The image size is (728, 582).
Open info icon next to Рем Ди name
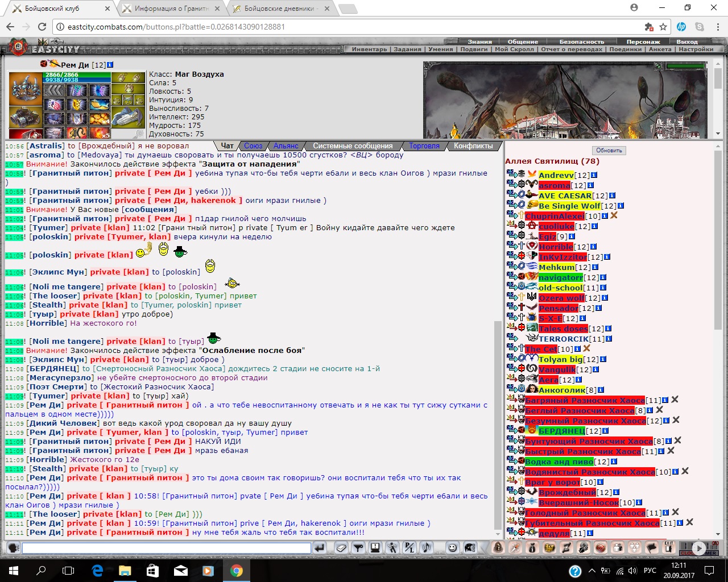[110, 65]
